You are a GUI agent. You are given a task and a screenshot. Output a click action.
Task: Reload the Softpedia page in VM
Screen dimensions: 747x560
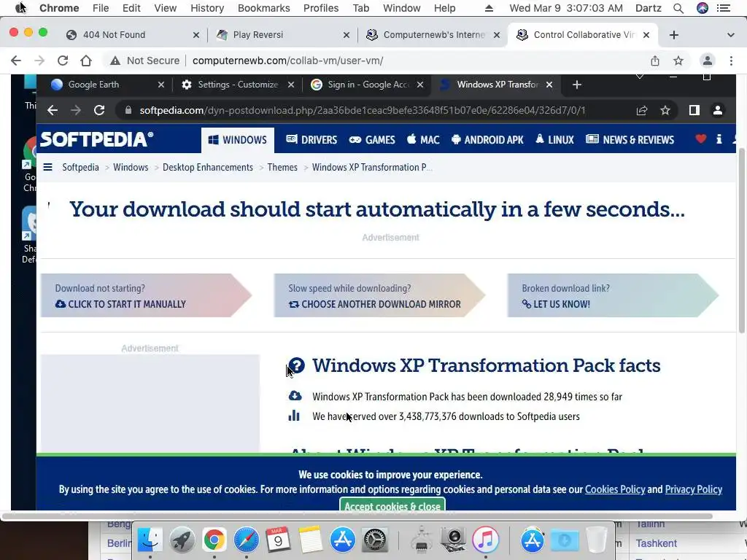click(x=99, y=110)
